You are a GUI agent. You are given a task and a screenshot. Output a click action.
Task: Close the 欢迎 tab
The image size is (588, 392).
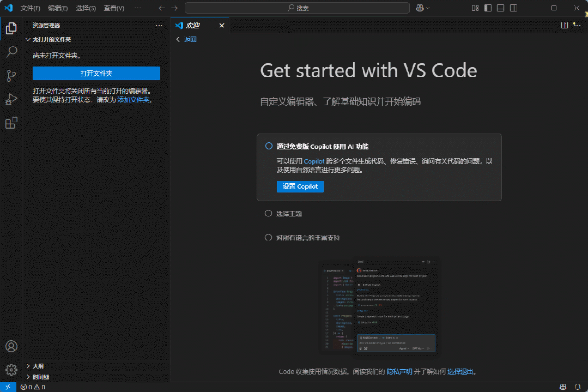point(222,26)
